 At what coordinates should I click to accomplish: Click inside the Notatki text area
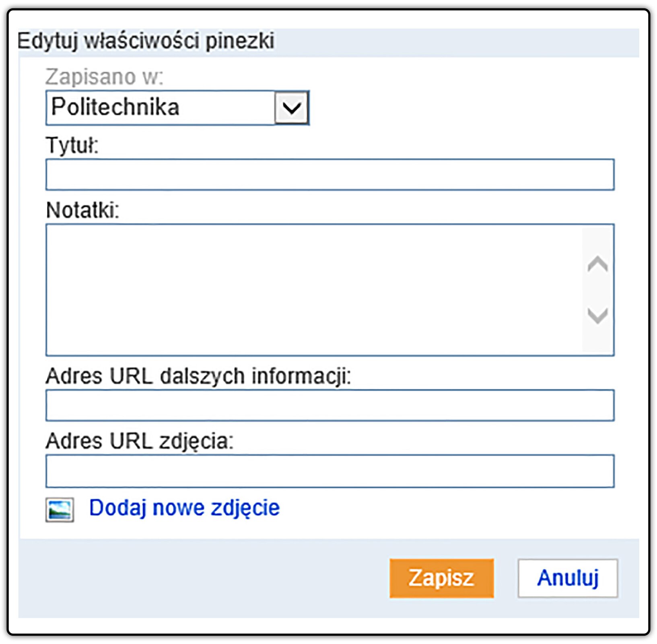click(x=314, y=290)
